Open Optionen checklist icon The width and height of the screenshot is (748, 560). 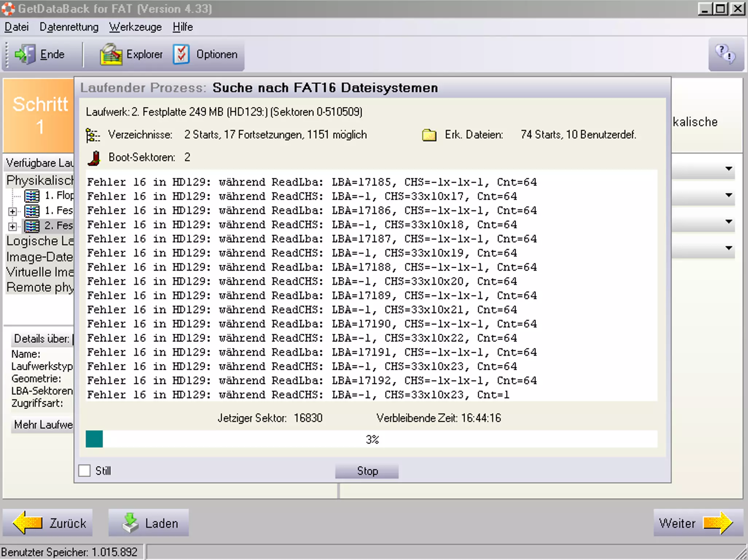(181, 55)
